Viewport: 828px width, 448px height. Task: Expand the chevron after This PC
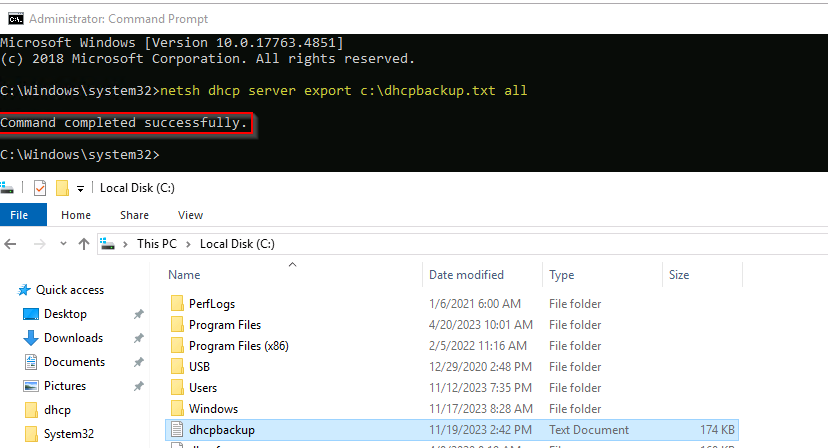pos(188,244)
